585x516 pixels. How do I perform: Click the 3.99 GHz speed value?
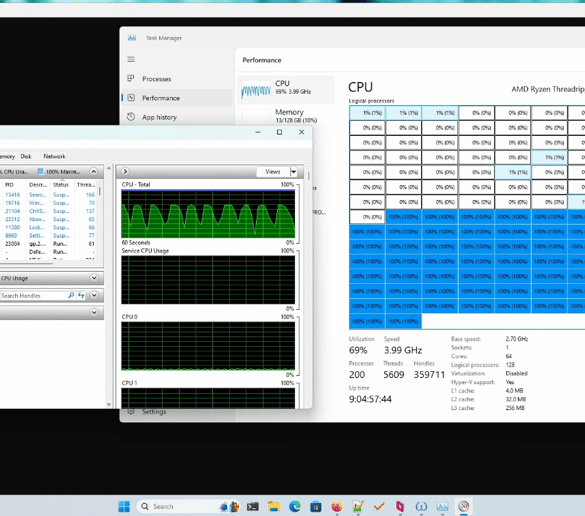[x=403, y=350]
